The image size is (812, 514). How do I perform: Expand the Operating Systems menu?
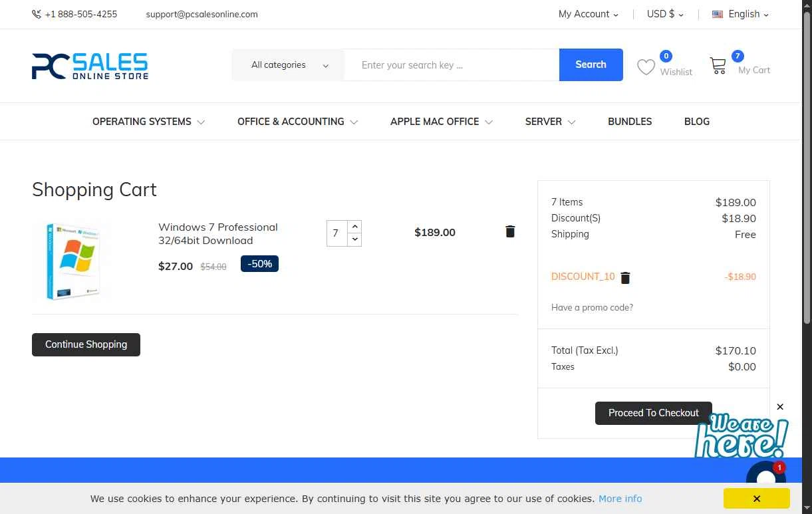click(x=148, y=122)
